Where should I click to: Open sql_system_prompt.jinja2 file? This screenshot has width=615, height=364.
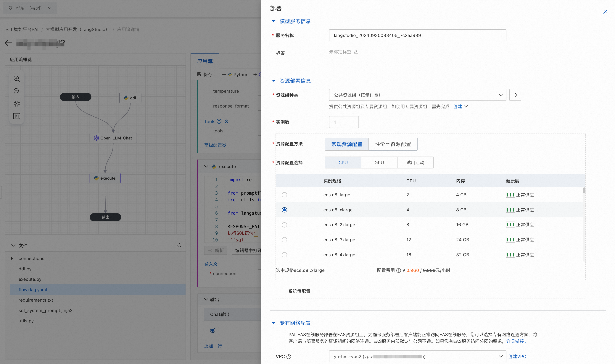[45, 311]
